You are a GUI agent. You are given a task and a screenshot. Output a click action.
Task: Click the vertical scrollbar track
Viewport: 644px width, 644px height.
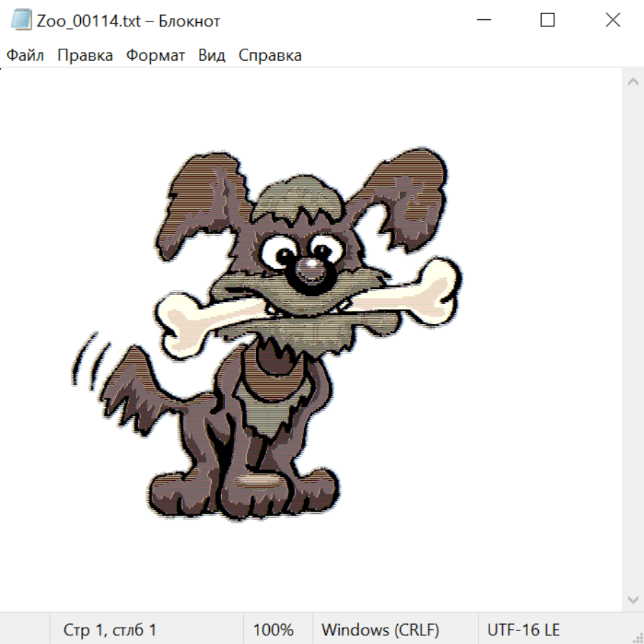pyautogui.click(x=633, y=340)
